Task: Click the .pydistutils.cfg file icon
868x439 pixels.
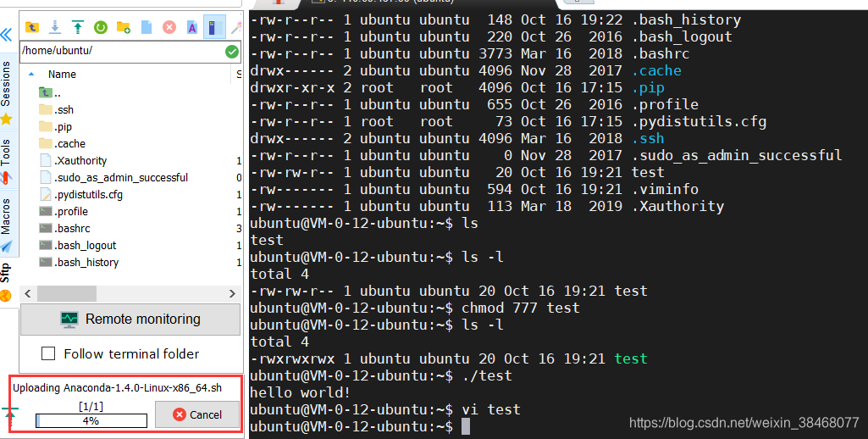Action: (x=46, y=194)
